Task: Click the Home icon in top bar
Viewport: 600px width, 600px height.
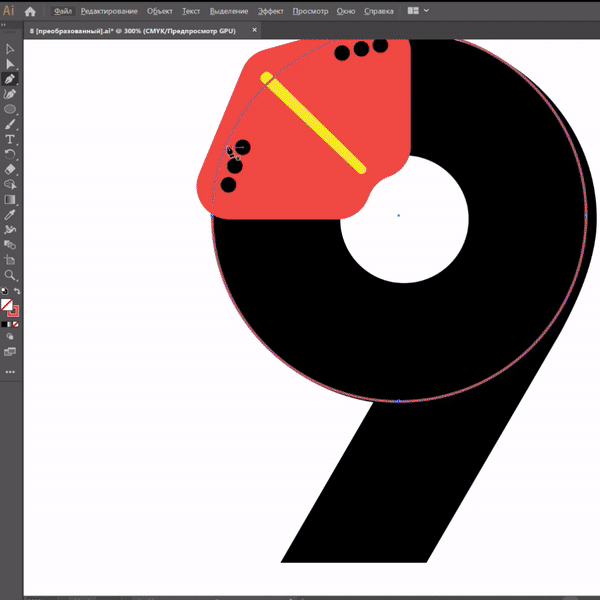Action: point(30,12)
